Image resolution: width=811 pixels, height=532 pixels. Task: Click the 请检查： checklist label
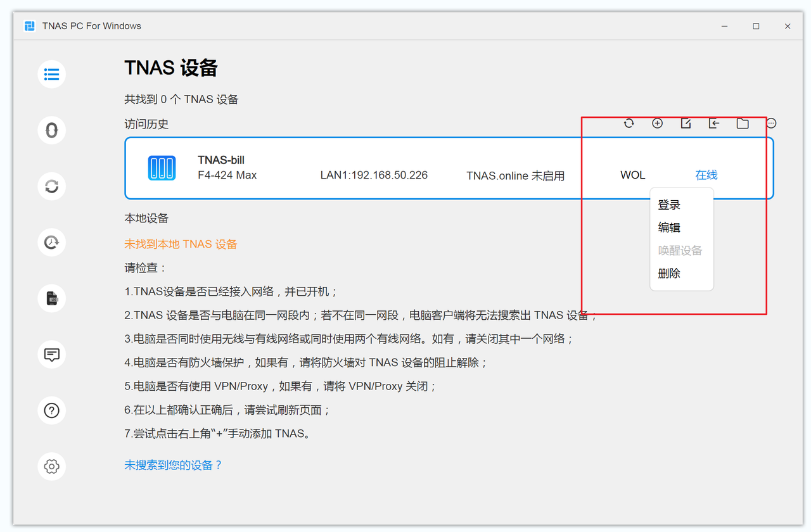pos(146,268)
